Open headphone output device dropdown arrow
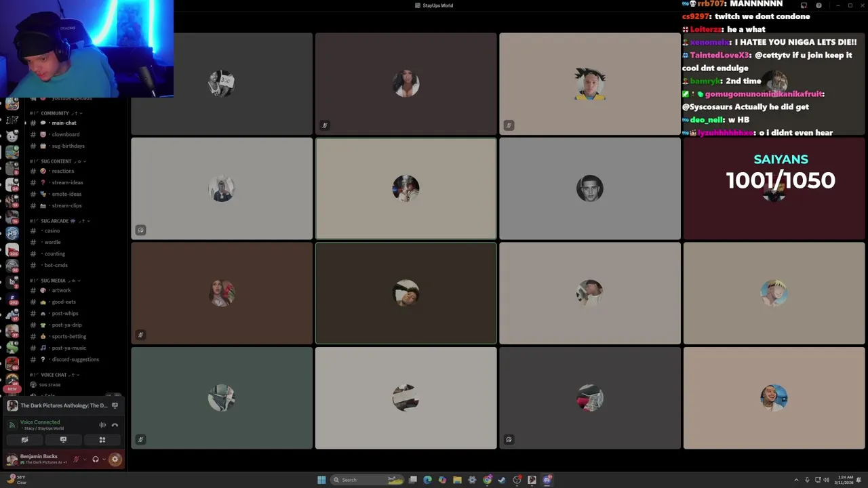 click(x=104, y=460)
